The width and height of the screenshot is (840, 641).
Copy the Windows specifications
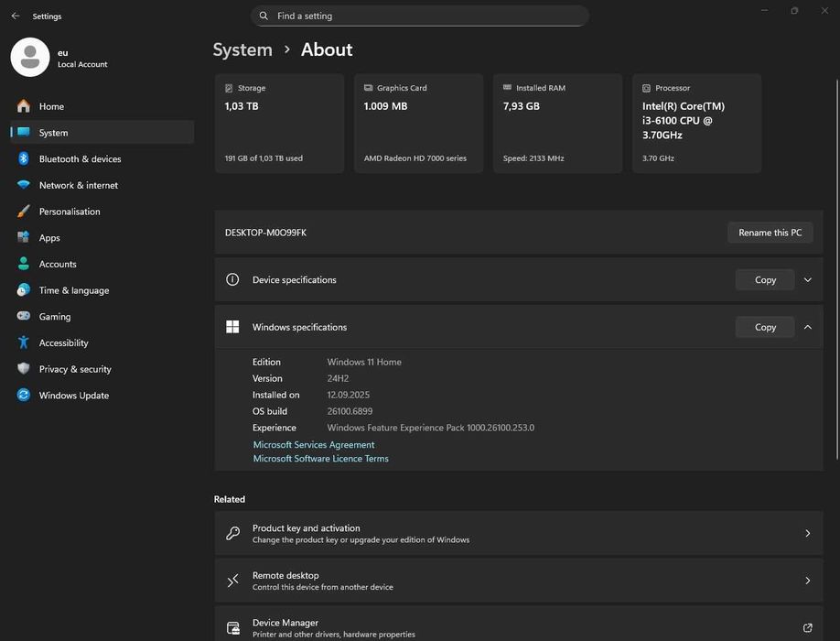[x=765, y=327]
